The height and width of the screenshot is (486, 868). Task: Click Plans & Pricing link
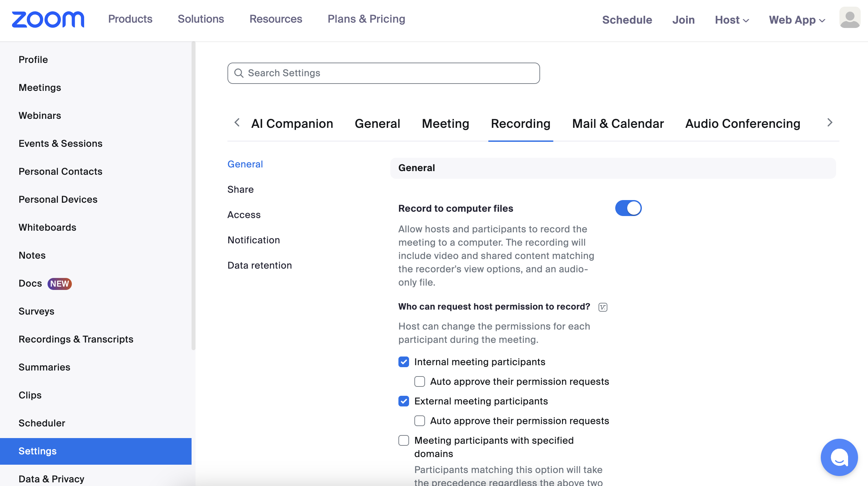pos(366,19)
